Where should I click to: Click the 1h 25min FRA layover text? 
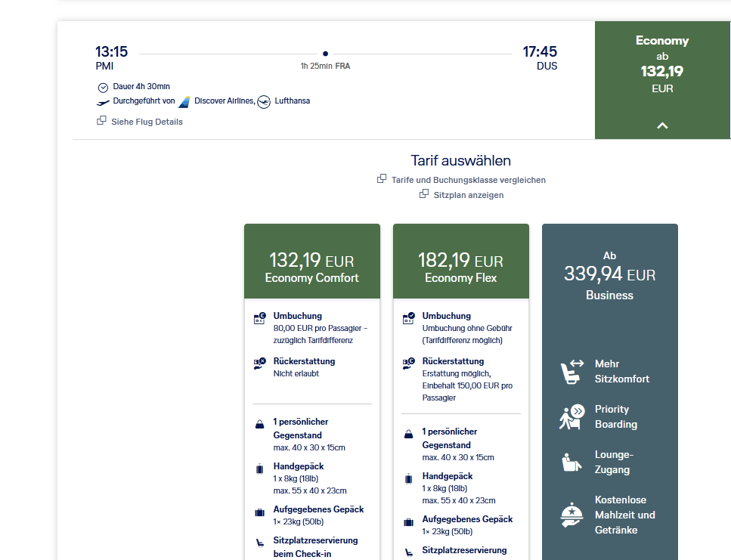[325, 67]
